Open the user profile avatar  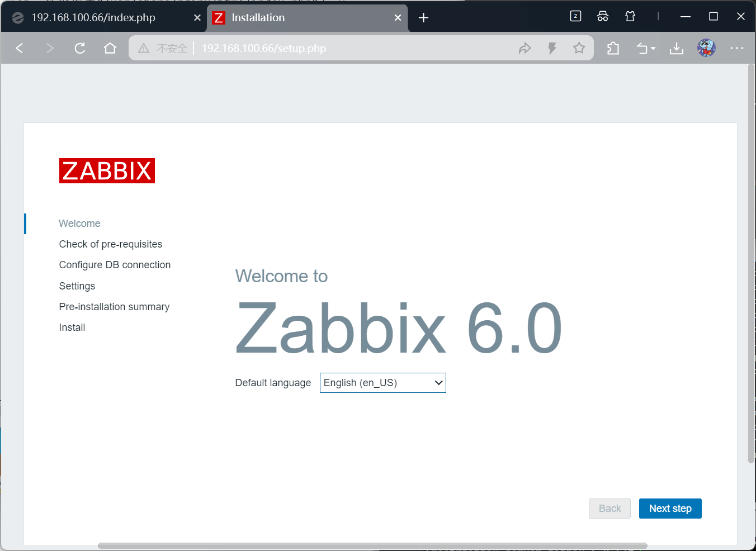click(x=706, y=48)
